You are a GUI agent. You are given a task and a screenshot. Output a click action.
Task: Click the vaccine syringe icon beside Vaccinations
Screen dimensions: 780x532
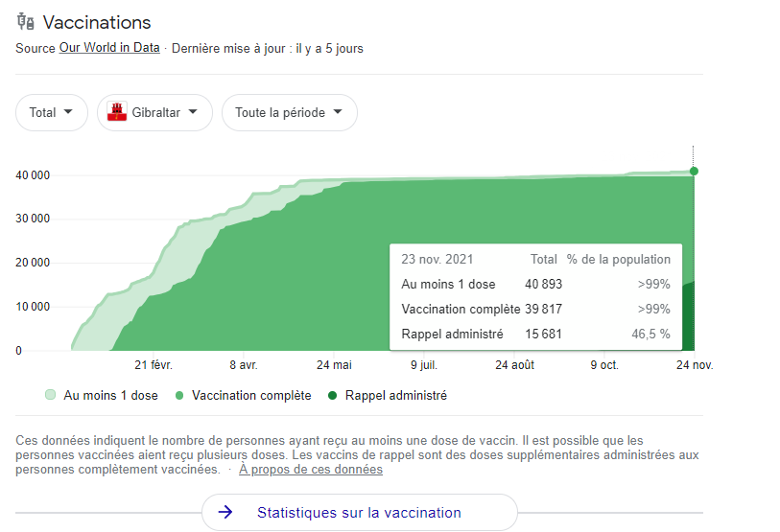[x=25, y=22]
